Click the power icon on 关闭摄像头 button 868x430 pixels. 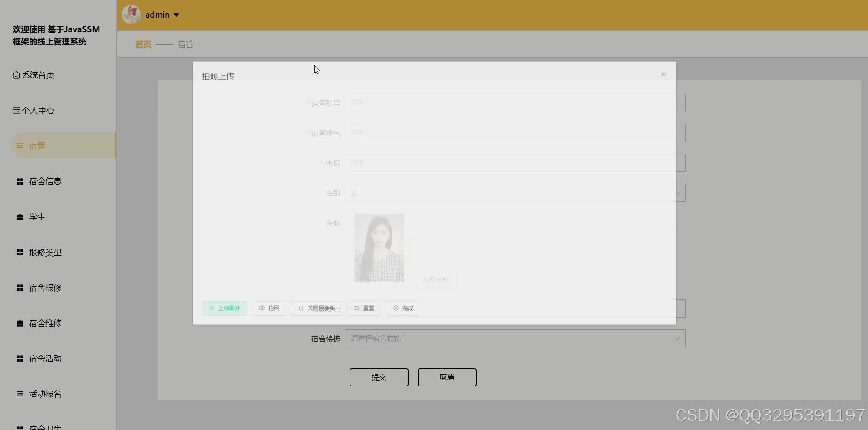tap(301, 308)
